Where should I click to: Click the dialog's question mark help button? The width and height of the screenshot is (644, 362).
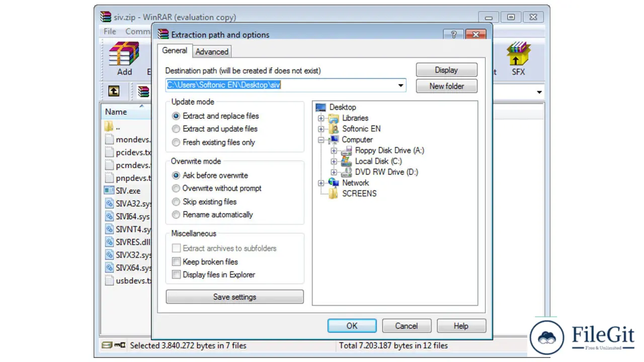pyautogui.click(x=453, y=34)
